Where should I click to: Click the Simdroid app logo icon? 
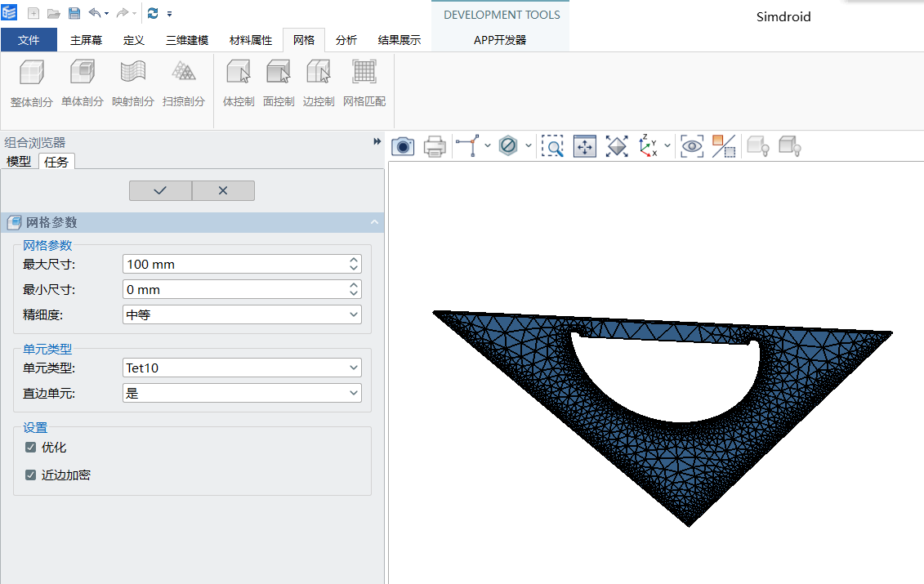(x=10, y=12)
